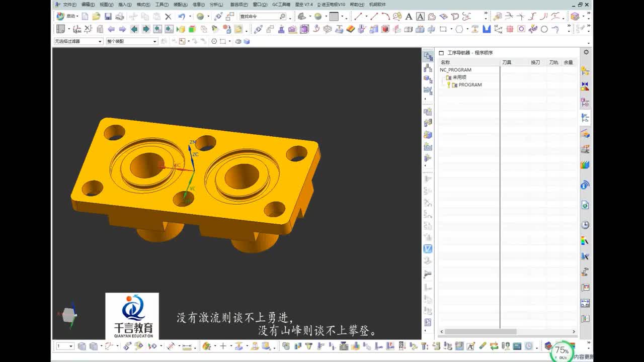Click the view orientation cube triad
The image size is (644, 362).
click(68, 315)
